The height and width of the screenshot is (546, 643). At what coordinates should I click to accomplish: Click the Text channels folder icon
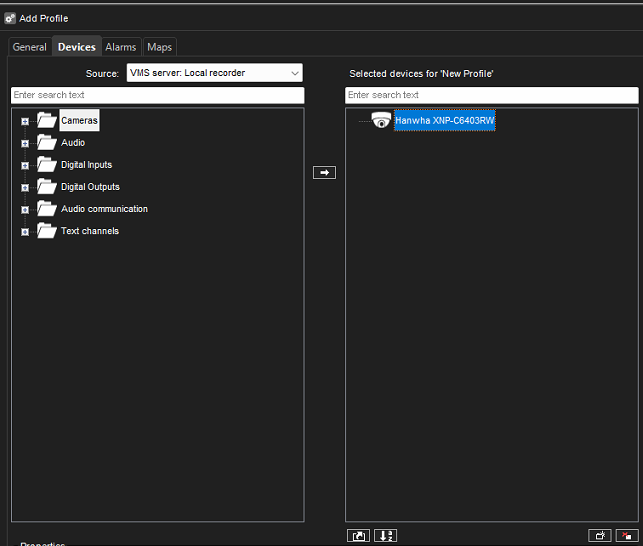pyautogui.click(x=47, y=231)
